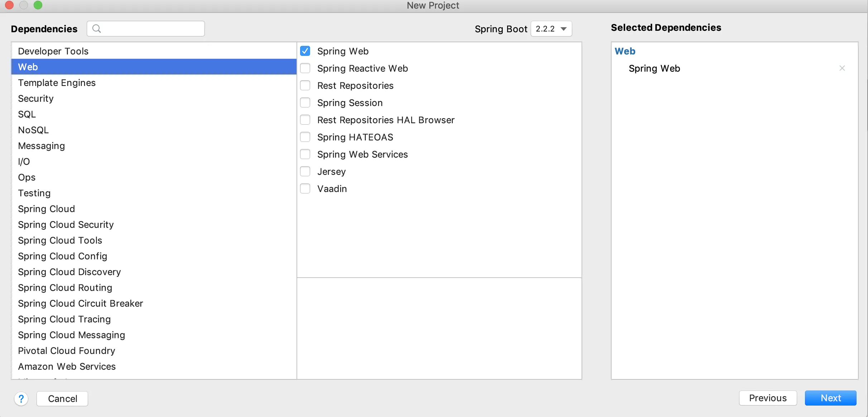868x417 pixels.
Task: Open the Template Engines category
Action: (154, 83)
